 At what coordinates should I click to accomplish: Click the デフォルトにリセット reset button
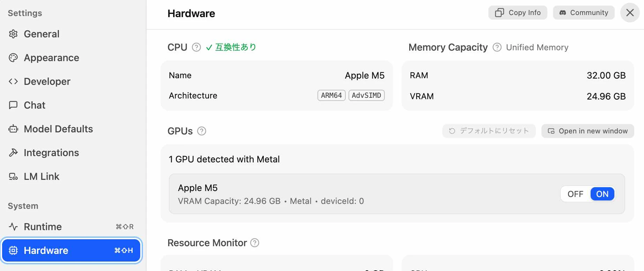pos(489,131)
